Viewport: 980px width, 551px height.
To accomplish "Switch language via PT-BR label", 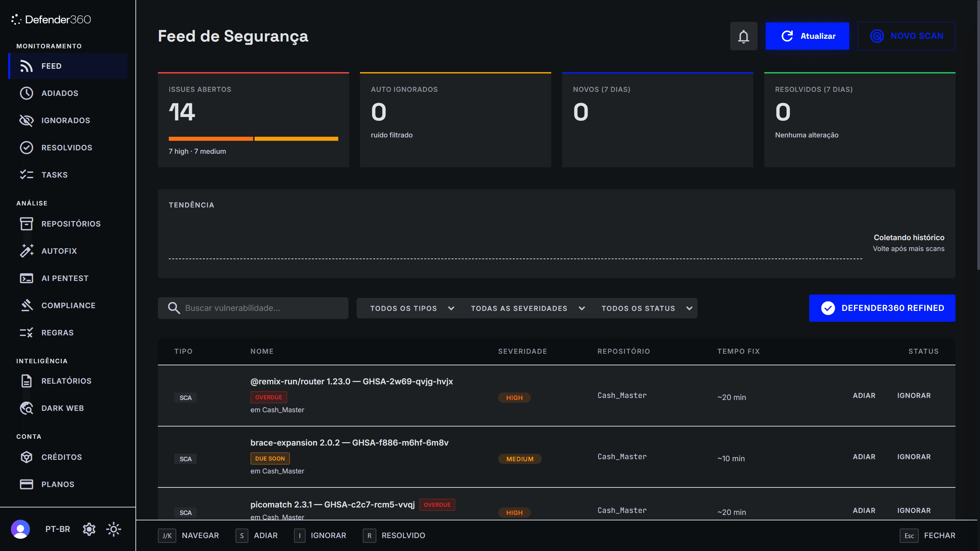I will [x=58, y=529].
